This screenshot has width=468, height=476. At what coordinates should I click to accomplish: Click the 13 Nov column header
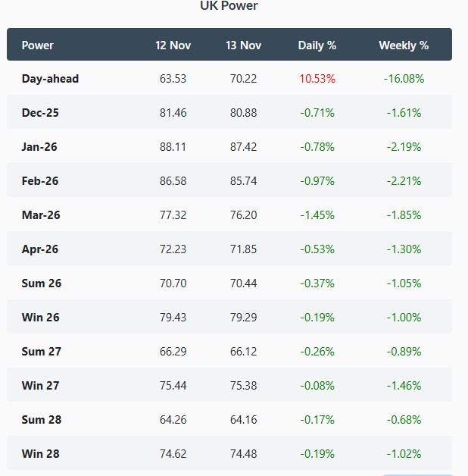click(243, 45)
